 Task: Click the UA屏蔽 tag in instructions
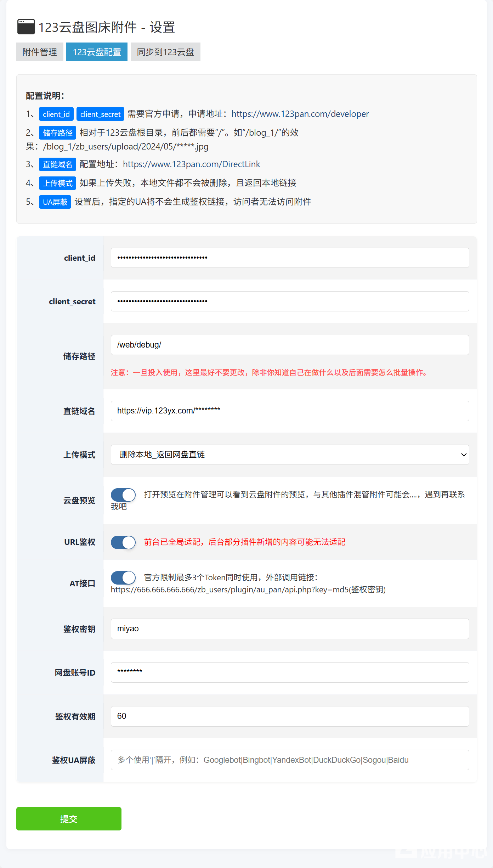[55, 202]
